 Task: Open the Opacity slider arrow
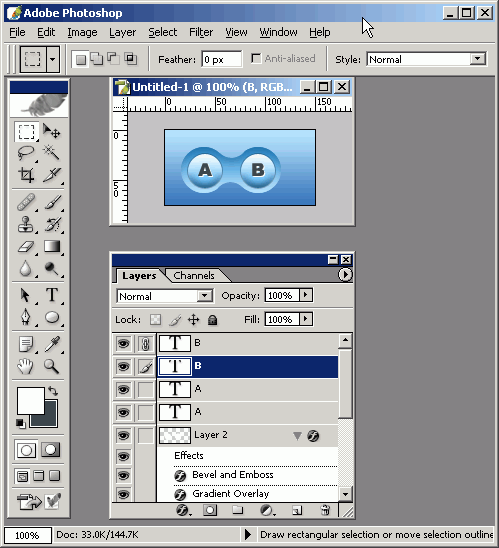coord(305,295)
